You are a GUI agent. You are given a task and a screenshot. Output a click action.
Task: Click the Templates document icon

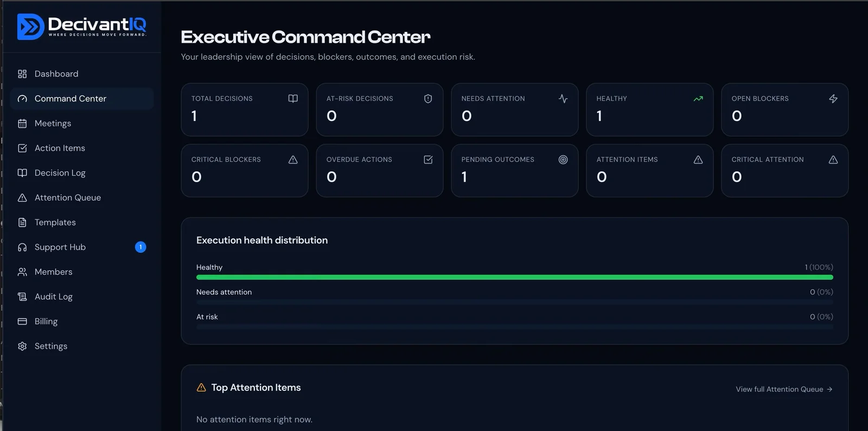click(22, 222)
